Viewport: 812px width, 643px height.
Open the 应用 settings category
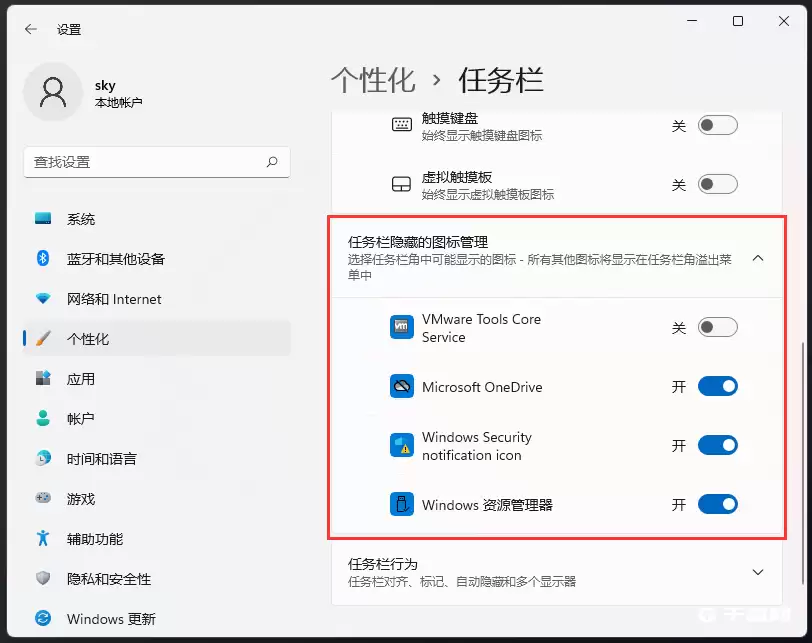pyautogui.click(x=157, y=378)
